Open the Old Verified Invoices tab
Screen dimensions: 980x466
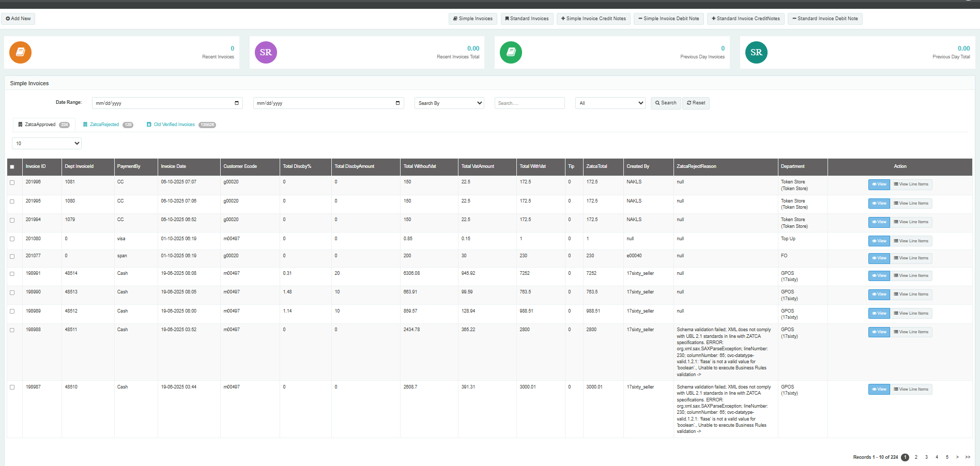click(x=174, y=125)
